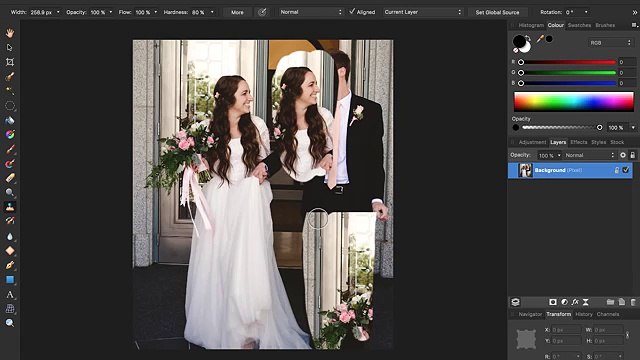The height and width of the screenshot is (360, 640).
Task: Open the Rotation value dropdown
Action: 587,12
